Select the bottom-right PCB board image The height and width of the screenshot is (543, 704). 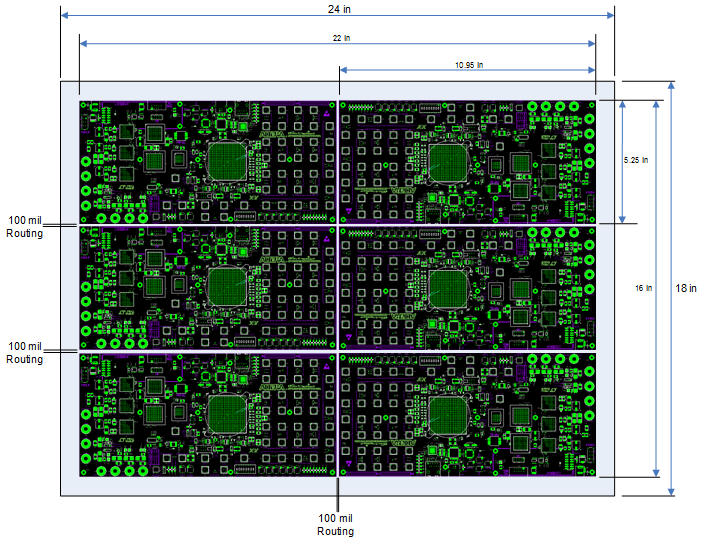pyautogui.click(x=468, y=415)
